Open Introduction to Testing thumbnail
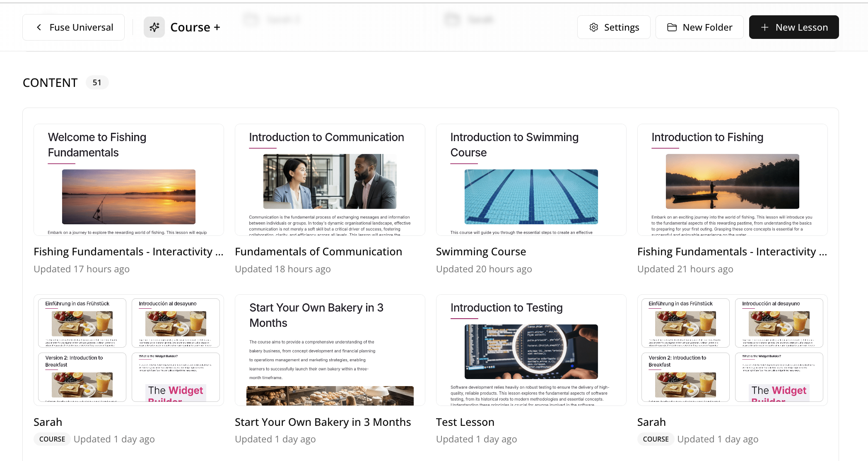Image resolution: width=868 pixels, height=461 pixels. pos(531,350)
